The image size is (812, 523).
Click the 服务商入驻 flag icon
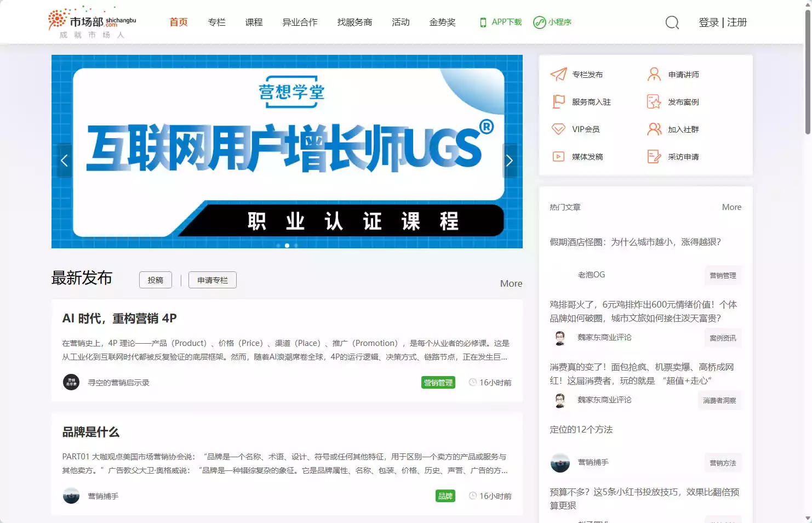point(558,101)
